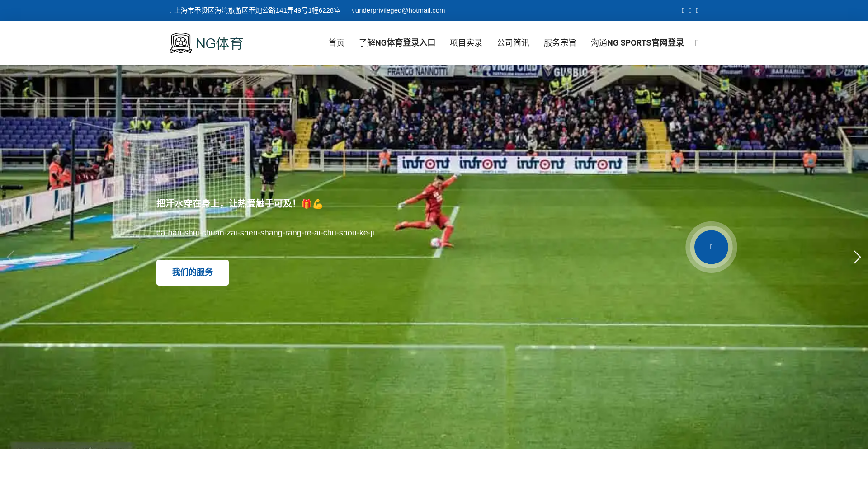Click the first social icon in top bar
This screenshot has width=868, height=488.
(x=683, y=10)
